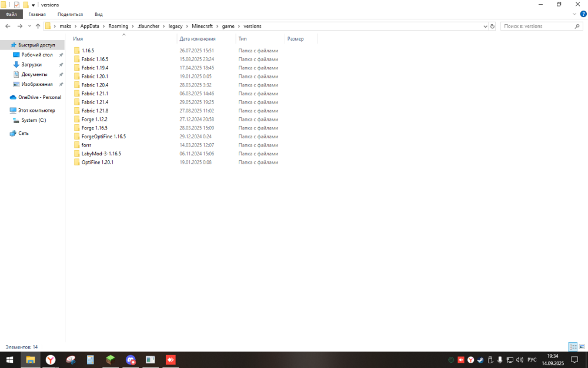
Task: Navigate to .tlauncher in breadcrumb path
Action: point(148,26)
